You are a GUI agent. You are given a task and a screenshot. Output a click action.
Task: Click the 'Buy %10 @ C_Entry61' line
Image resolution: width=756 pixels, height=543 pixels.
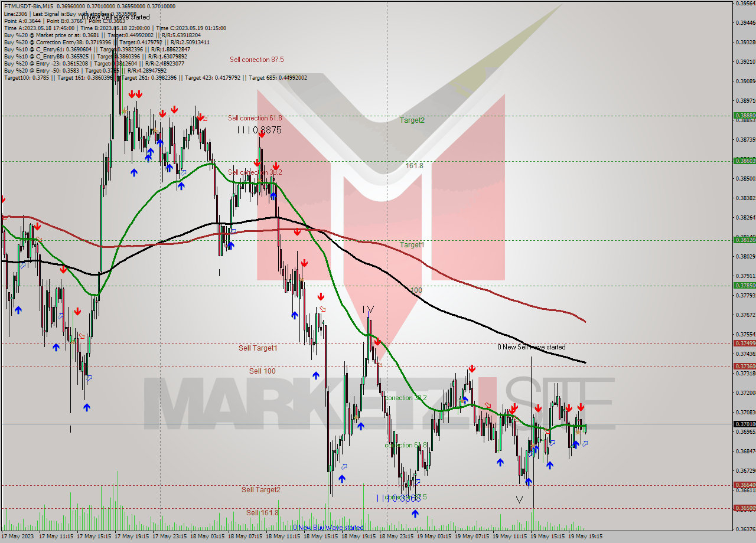[x=97, y=49]
